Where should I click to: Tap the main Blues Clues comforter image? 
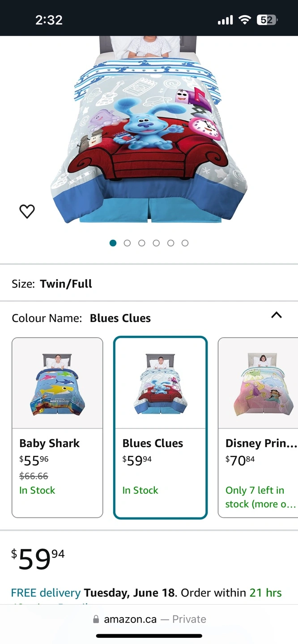pyautogui.click(x=150, y=134)
